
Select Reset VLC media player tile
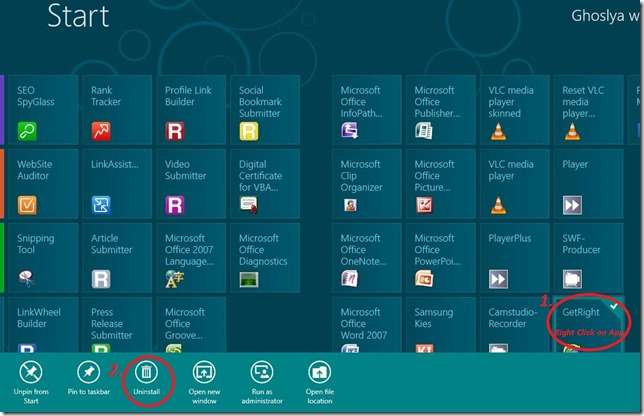point(588,110)
